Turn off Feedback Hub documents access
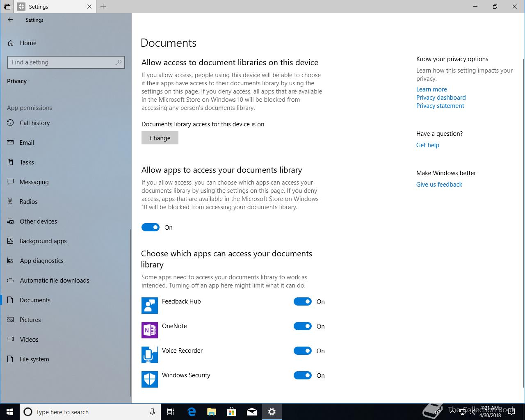Screen dimensions: 525x420 click(303, 301)
